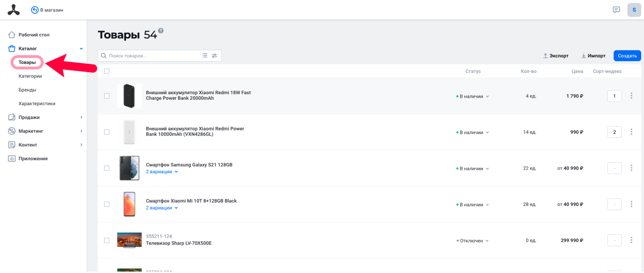Open Товары in the sidebar

(27, 62)
